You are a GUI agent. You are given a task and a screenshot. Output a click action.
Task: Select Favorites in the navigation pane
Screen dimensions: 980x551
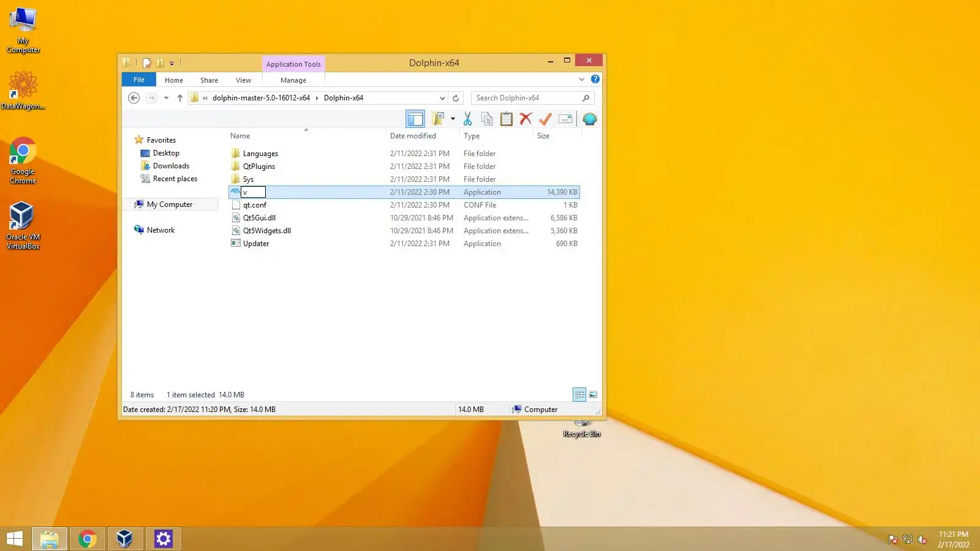[x=161, y=140]
